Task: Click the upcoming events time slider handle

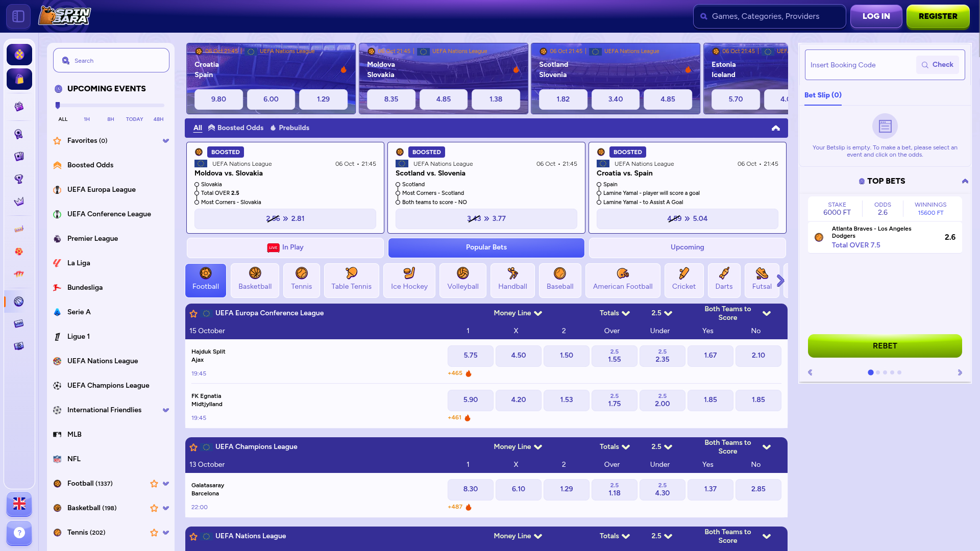Action: (x=58, y=106)
